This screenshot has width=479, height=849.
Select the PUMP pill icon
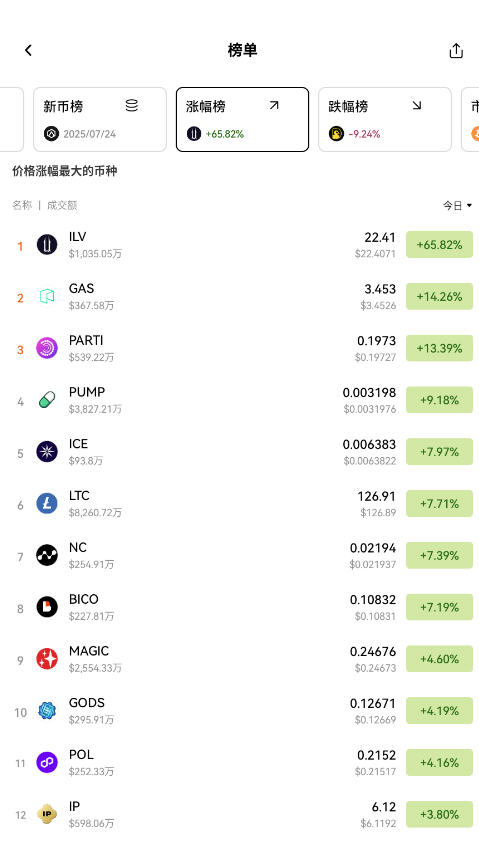tap(47, 400)
